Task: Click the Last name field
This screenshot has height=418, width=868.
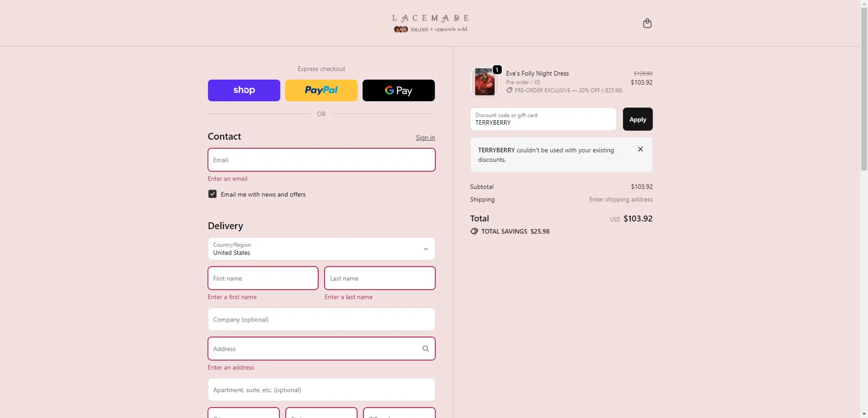Action: (380, 278)
